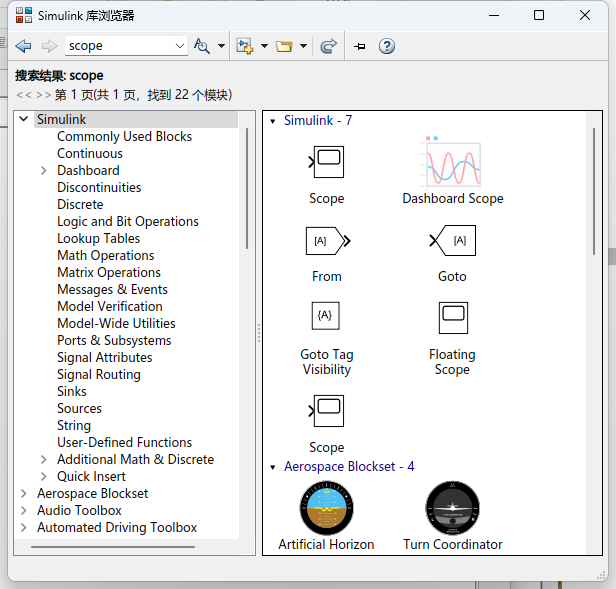Select the From block icon

pyautogui.click(x=328, y=241)
